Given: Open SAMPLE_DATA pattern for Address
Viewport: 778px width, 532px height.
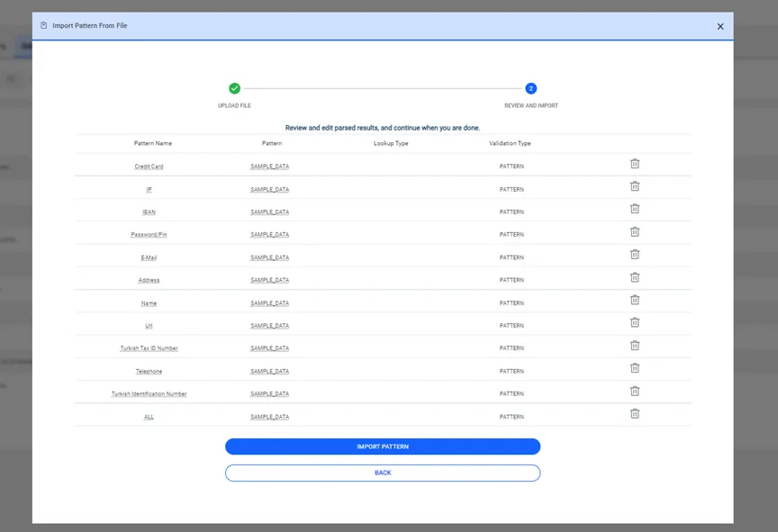Looking at the screenshot, I should click(x=269, y=280).
